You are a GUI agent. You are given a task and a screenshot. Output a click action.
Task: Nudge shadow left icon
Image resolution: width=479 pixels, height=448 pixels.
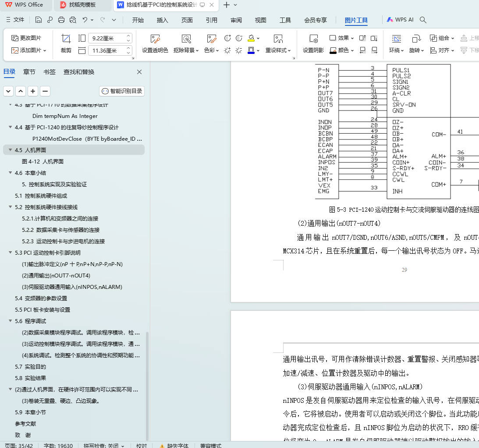[362, 50]
